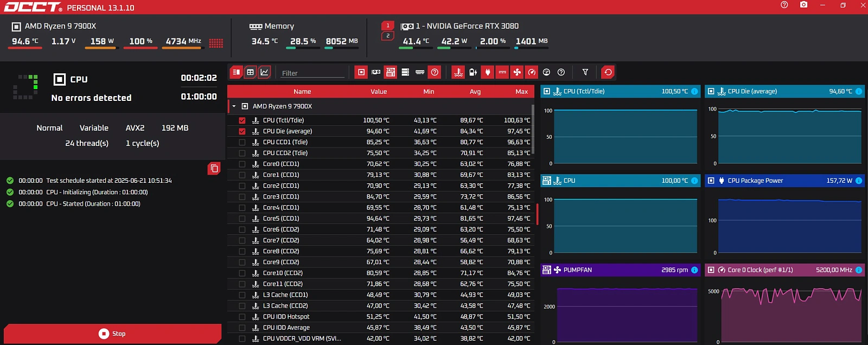Open help from the title bar

tap(784, 5)
